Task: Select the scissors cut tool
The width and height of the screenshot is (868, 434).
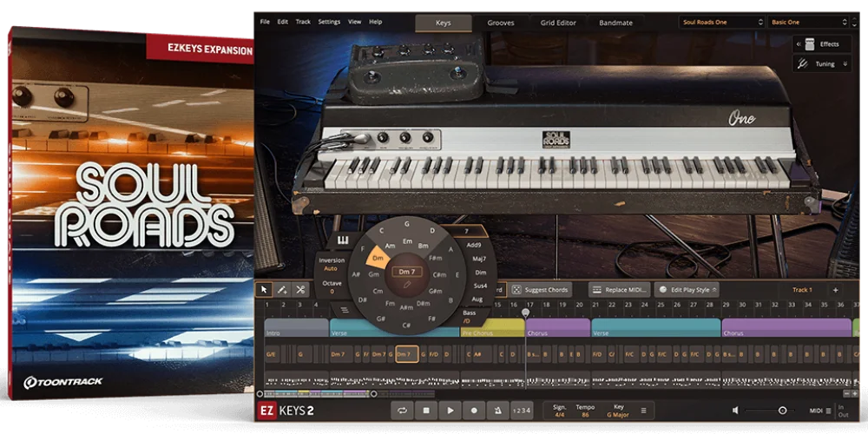Action: [x=300, y=290]
